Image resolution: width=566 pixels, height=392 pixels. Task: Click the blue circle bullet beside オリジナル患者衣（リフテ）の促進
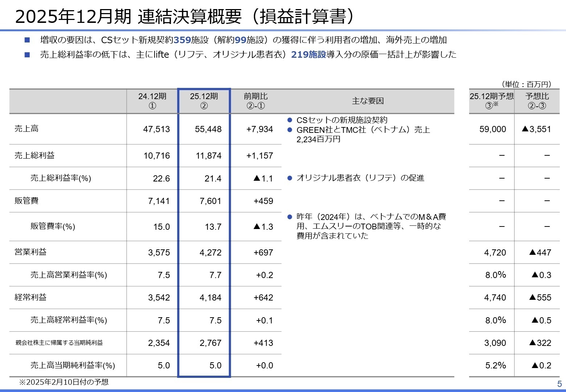(x=290, y=178)
